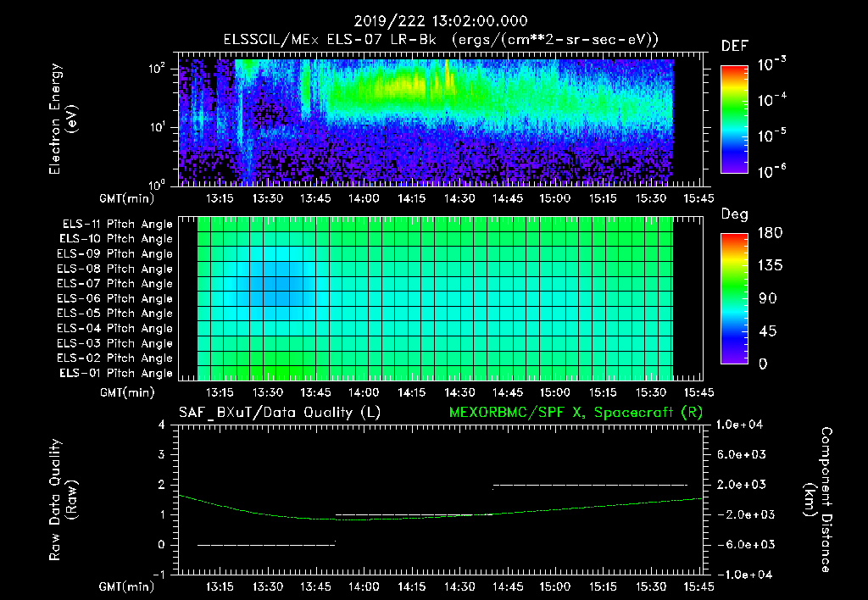Click the data quality line segment at level 0
The height and width of the screenshot is (600, 868).
point(266,545)
